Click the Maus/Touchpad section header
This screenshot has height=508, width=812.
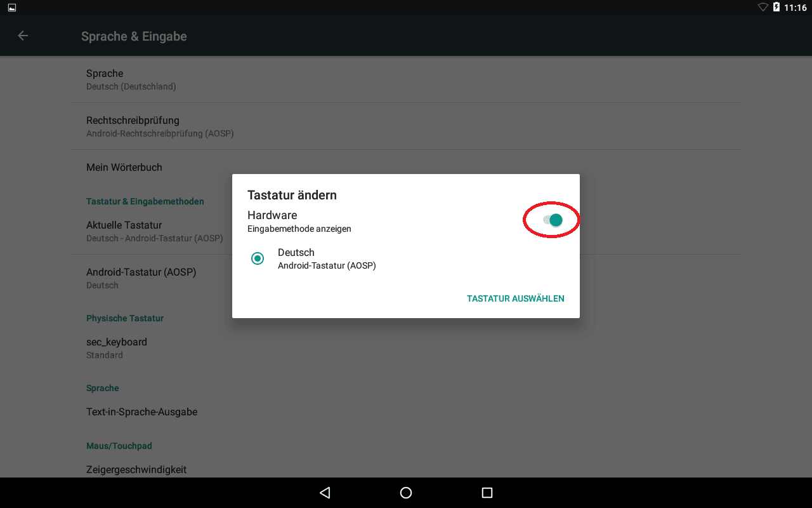click(x=119, y=446)
